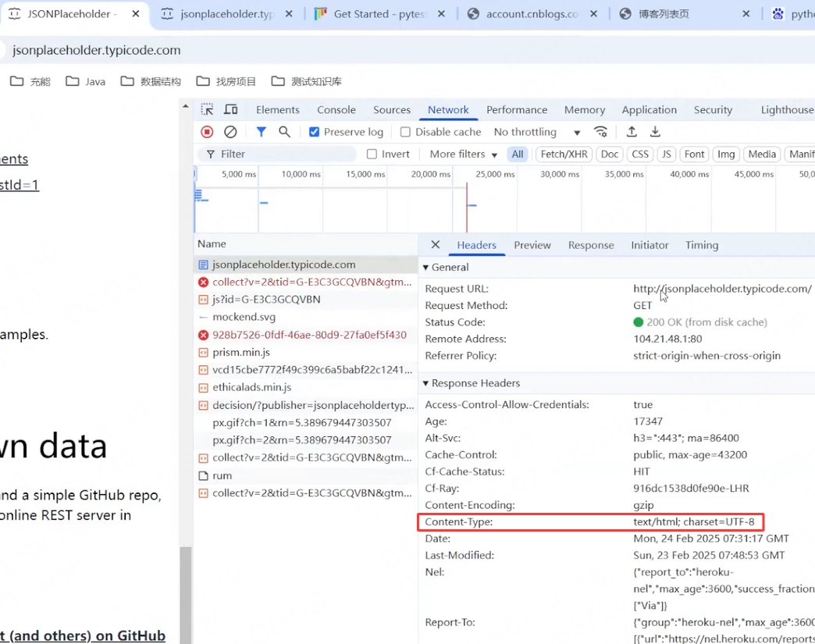
Task: Select the js?id=G-E3C3GCQVBN request
Action: [306, 300]
